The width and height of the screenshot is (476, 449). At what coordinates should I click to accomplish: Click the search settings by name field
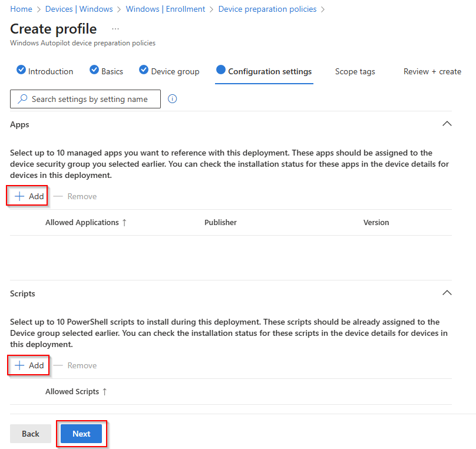[85, 99]
